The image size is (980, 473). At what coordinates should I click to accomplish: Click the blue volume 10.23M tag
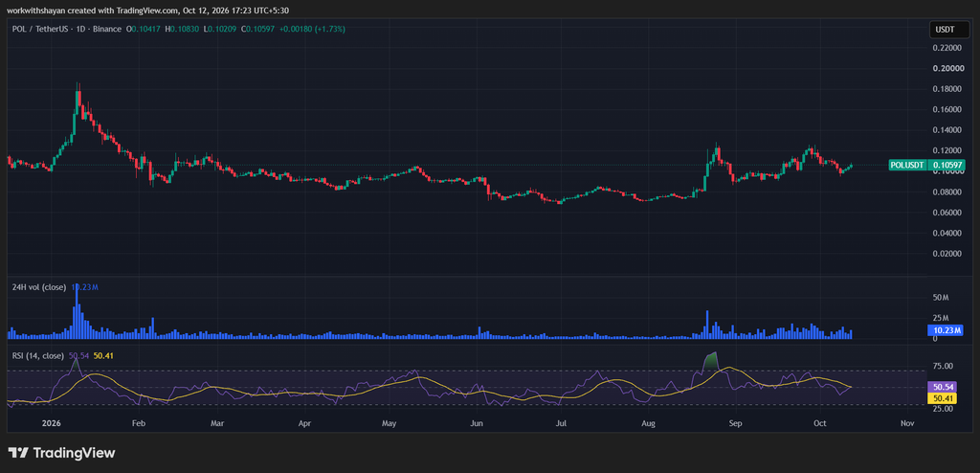(x=946, y=329)
